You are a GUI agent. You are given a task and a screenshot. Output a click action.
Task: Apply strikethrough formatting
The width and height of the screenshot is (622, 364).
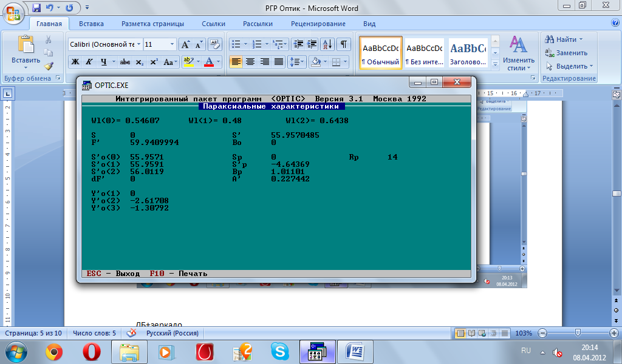[125, 62]
